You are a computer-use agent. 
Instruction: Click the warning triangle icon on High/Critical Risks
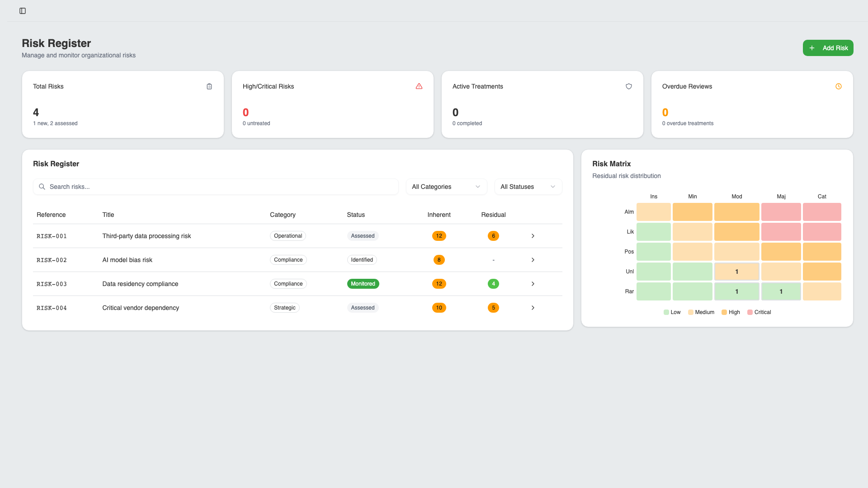pyautogui.click(x=419, y=86)
